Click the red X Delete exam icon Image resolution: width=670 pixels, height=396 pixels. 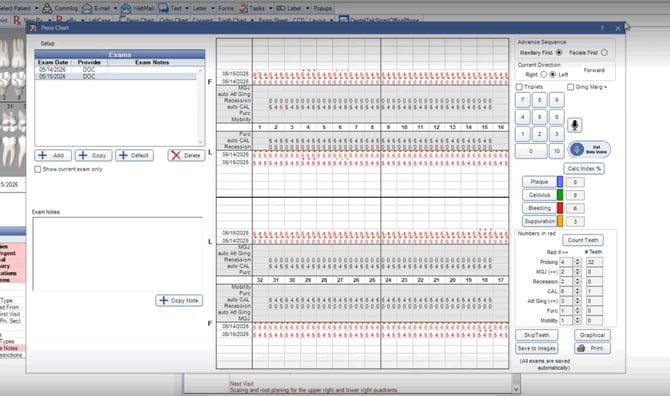[x=176, y=155]
